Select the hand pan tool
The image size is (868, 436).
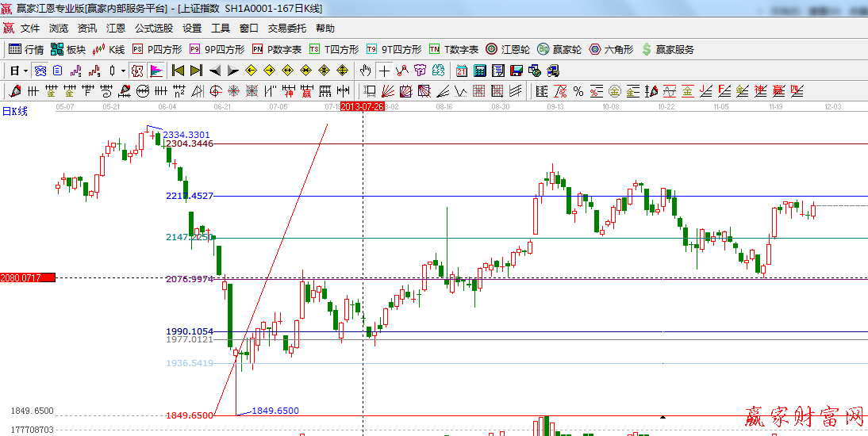(365, 71)
